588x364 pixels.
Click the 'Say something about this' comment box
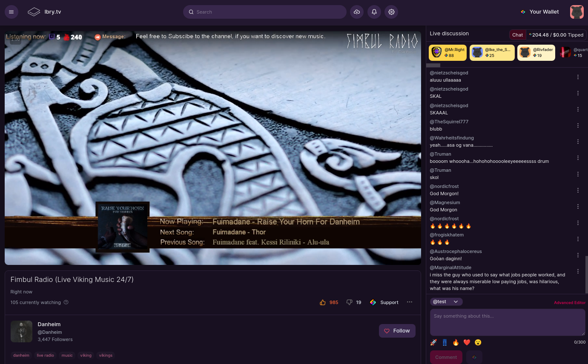pyautogui.click(x=508, y=322)
